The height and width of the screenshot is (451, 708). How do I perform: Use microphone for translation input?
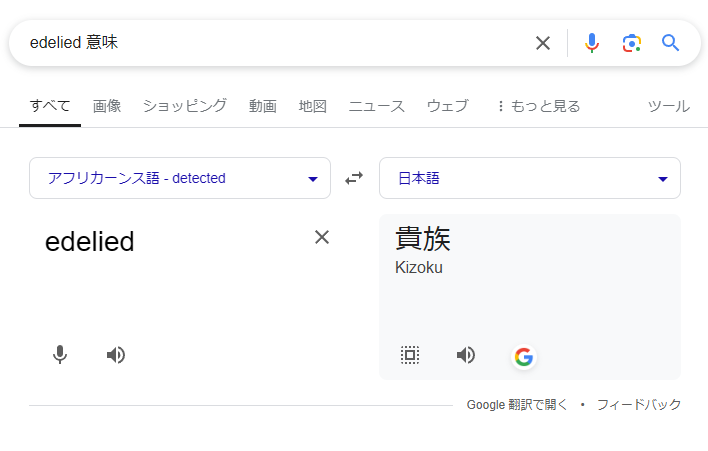click(x=60, y=355)
